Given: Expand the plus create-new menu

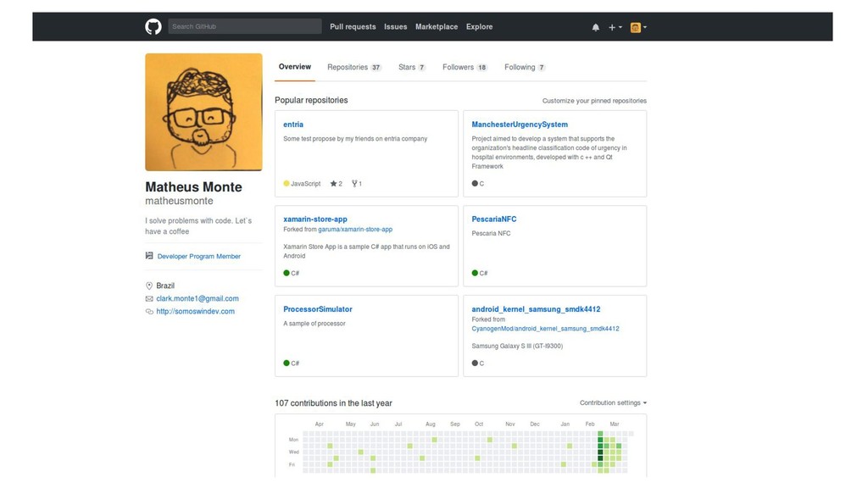Looking at the screenshot, I should (x=615, y=27).
